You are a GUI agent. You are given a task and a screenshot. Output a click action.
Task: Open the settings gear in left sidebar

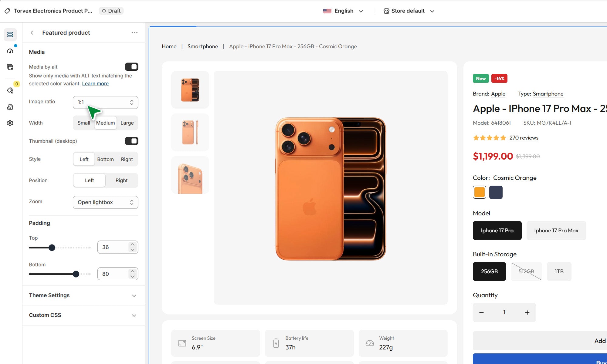10,123
